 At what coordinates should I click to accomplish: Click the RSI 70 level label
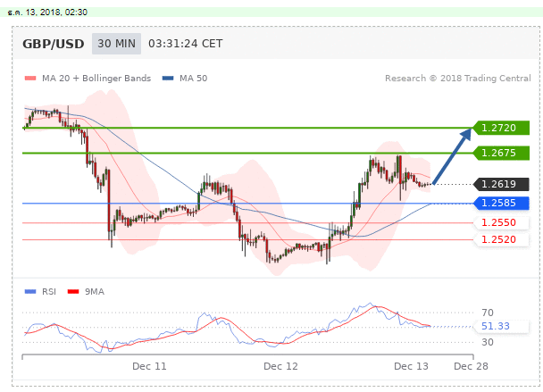pyautogui.click(x=488, y=313)
